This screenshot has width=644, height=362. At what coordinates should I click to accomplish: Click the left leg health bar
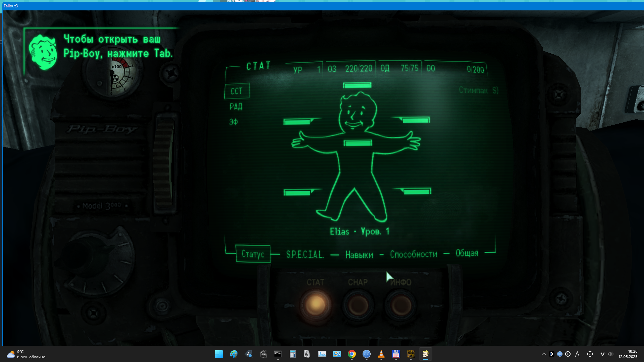[x=297, y=193]
